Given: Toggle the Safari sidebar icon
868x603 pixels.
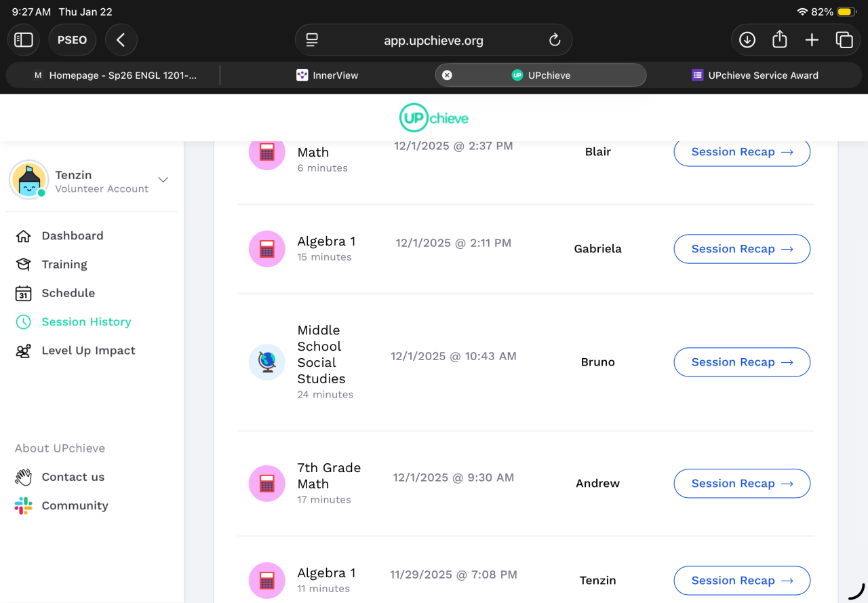Looking at the screenshot, I should coord(24,40).
